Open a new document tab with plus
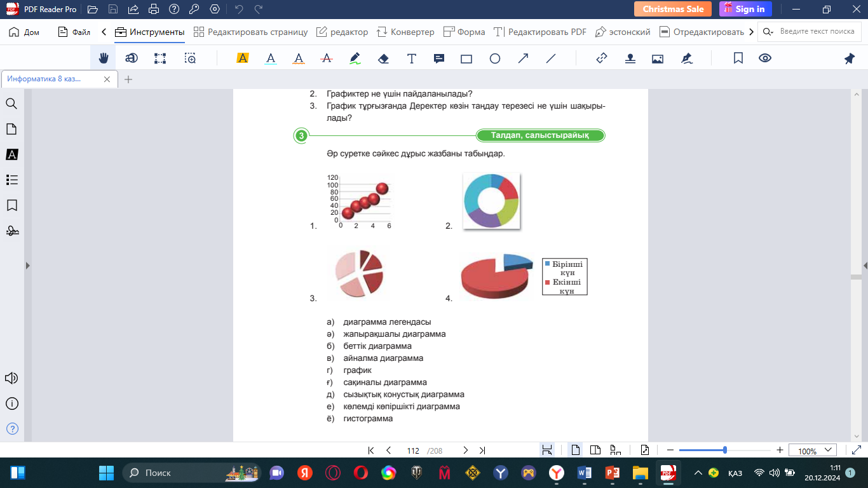The height and width of the screenshot is (488, 868). [128, 79]
